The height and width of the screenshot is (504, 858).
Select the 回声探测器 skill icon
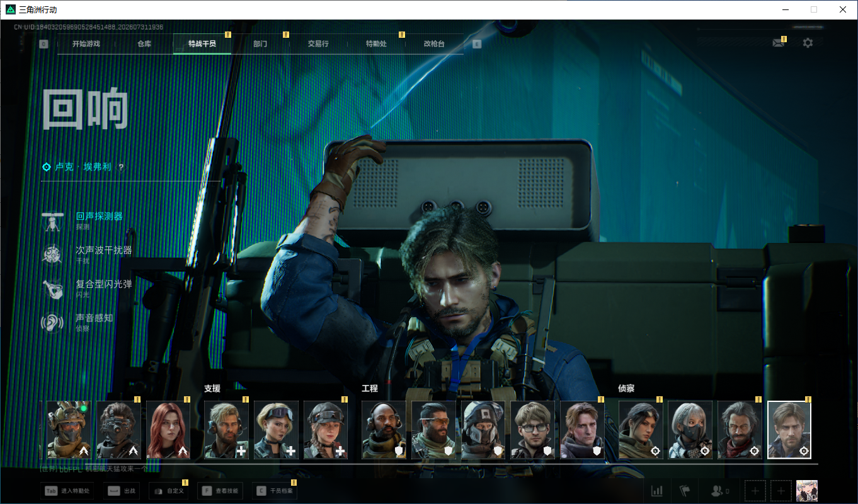52,221
